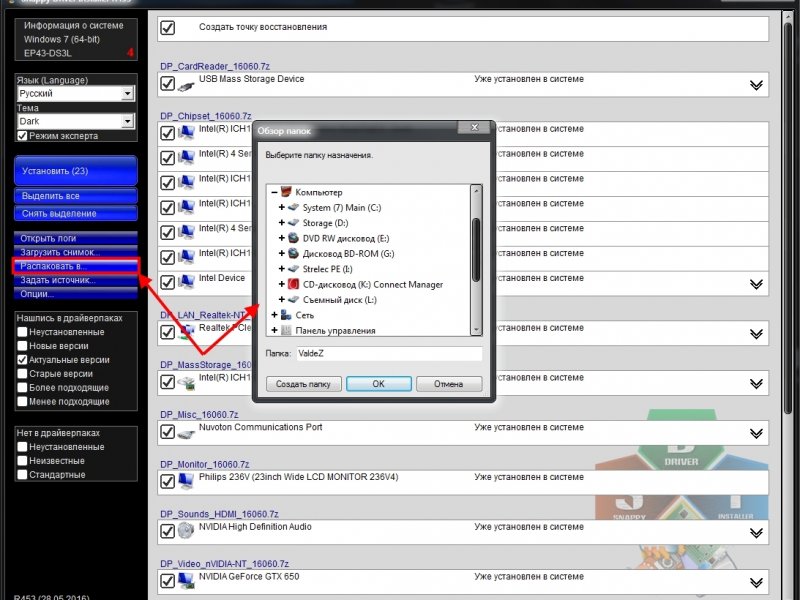800x600 pixels.
Task: Click the Nuvoton Communications Port device icon
Action: [186, 434]
